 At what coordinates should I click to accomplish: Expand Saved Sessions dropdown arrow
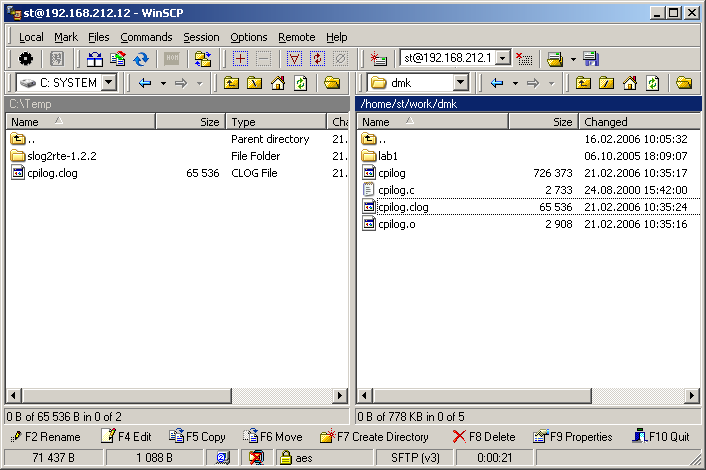point(573,59)
